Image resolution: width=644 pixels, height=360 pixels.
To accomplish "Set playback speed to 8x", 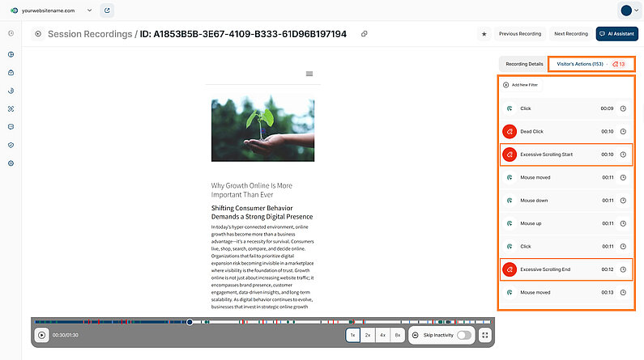I will coord(397,334).
